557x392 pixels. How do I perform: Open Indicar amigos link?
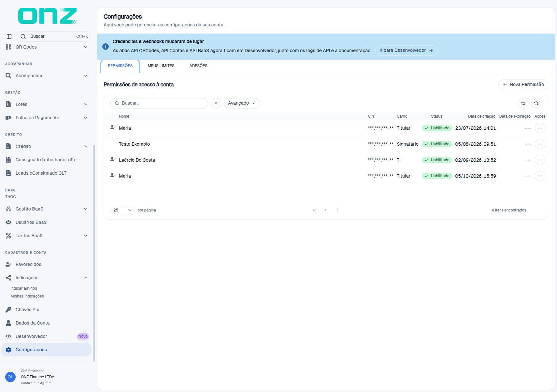24,288
